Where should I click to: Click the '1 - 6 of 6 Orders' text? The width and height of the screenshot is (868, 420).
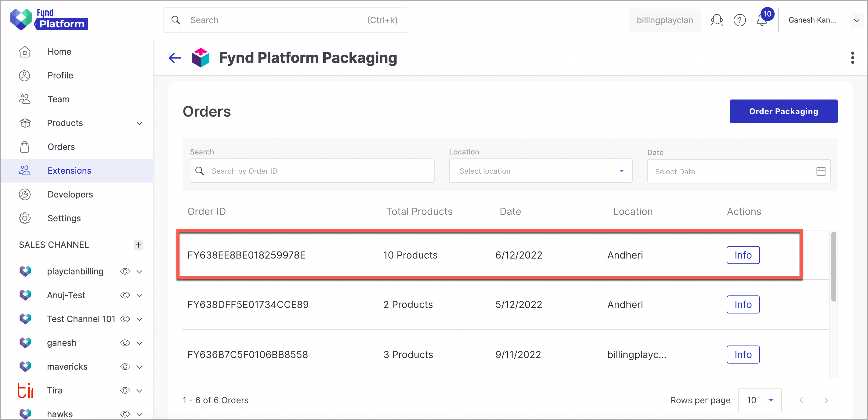tap(215, 400)
